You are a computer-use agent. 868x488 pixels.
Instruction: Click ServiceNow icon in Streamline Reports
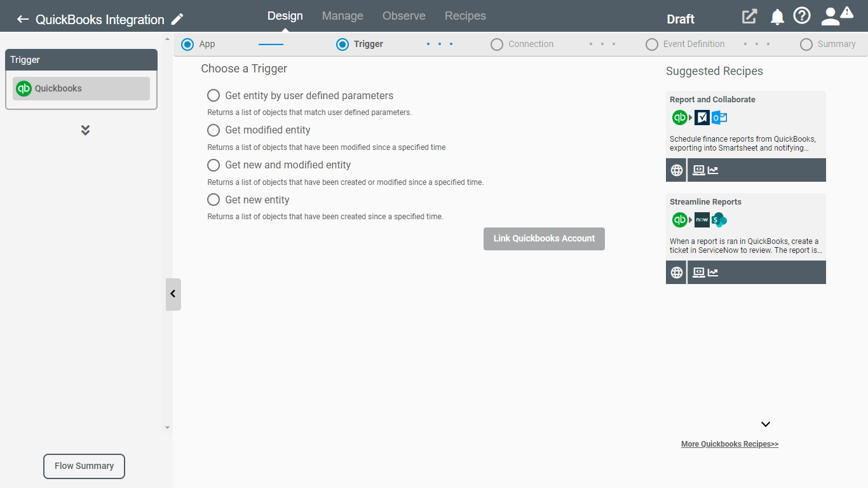(702, 220)
